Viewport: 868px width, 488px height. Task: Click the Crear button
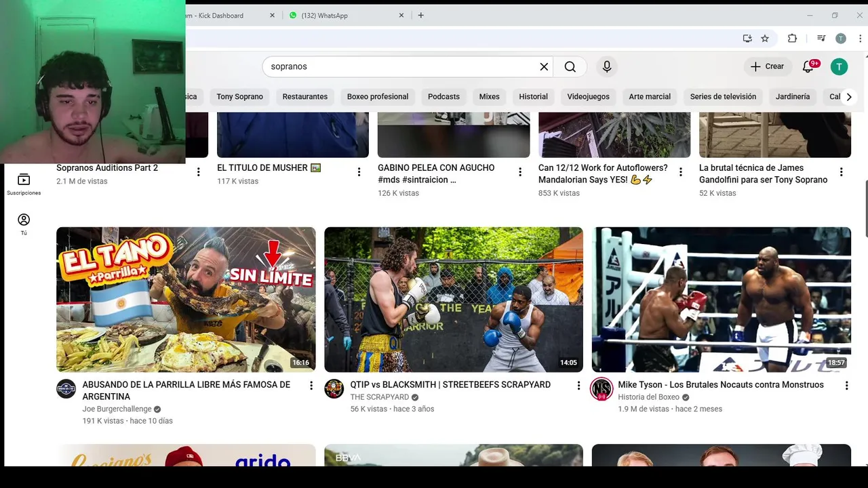[x=767, y=66]
